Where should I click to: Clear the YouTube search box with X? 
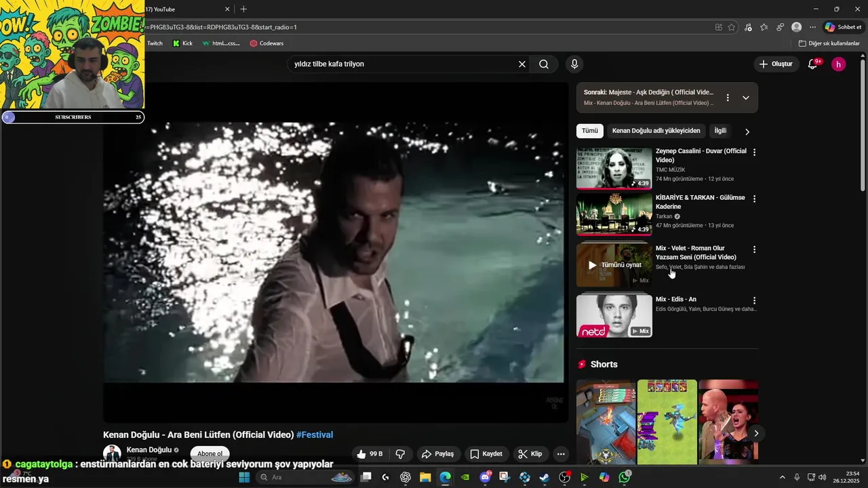click(x=522, y=64)
